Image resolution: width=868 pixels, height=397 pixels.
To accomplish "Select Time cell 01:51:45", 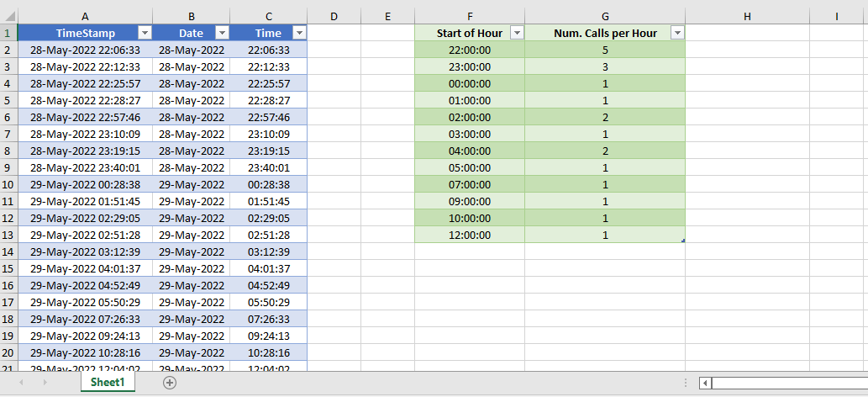I will pos(269,201).
